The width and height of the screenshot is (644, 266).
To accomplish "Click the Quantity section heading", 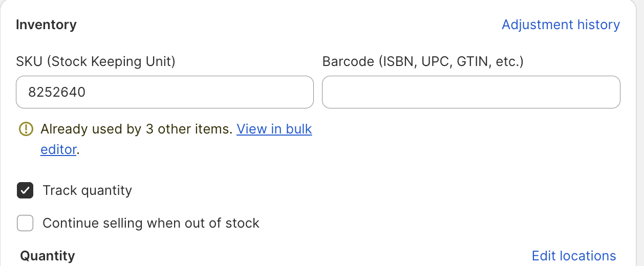I will [48, 256].
